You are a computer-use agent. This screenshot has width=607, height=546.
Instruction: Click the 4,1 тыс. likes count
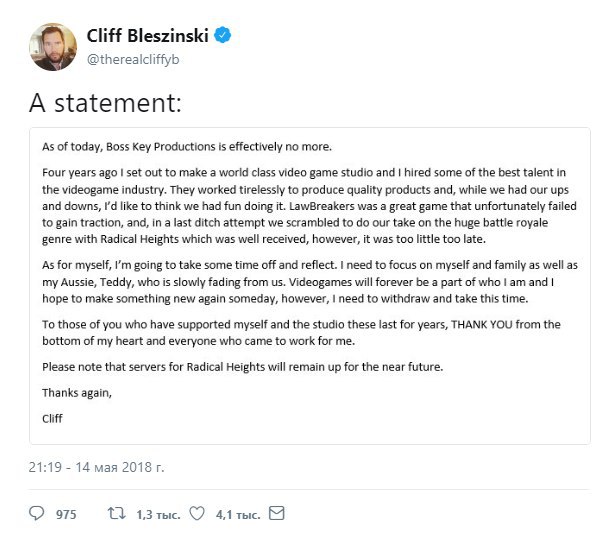pyautogui.click(x=238, y=515)
